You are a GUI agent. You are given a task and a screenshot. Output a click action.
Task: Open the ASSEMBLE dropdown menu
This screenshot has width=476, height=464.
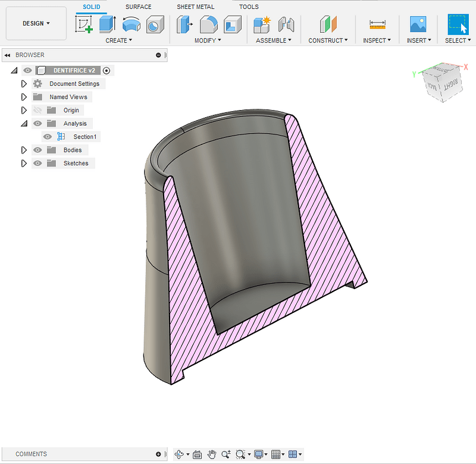click(x=274, y=40)
